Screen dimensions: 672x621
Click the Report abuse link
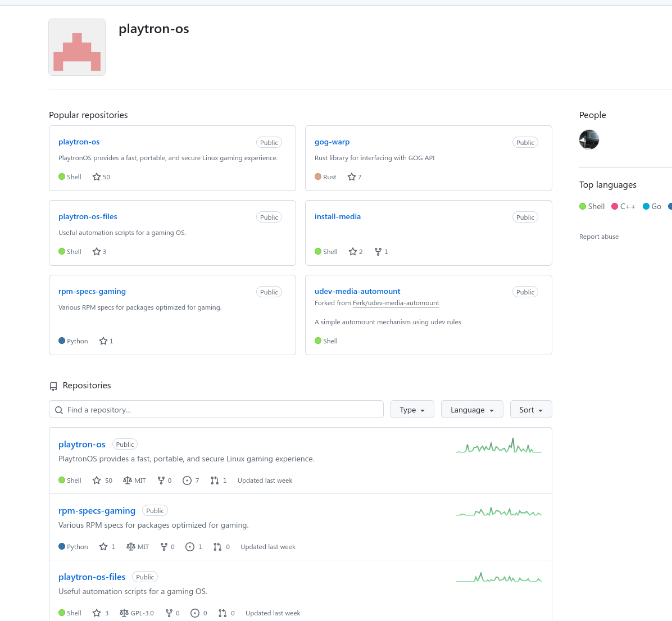(x=599, y=237)
